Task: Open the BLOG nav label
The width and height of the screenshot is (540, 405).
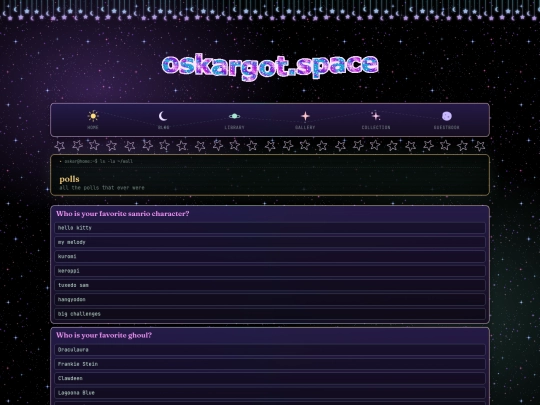Action: pos(163,127)
